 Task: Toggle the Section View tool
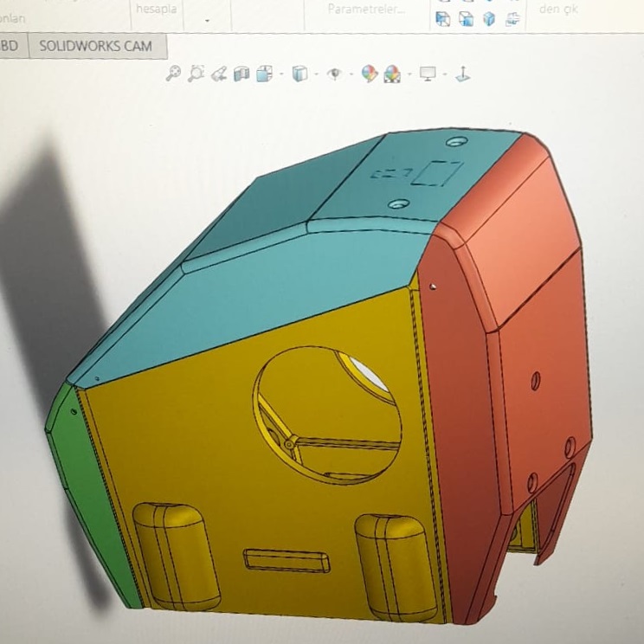pos(241,74)
